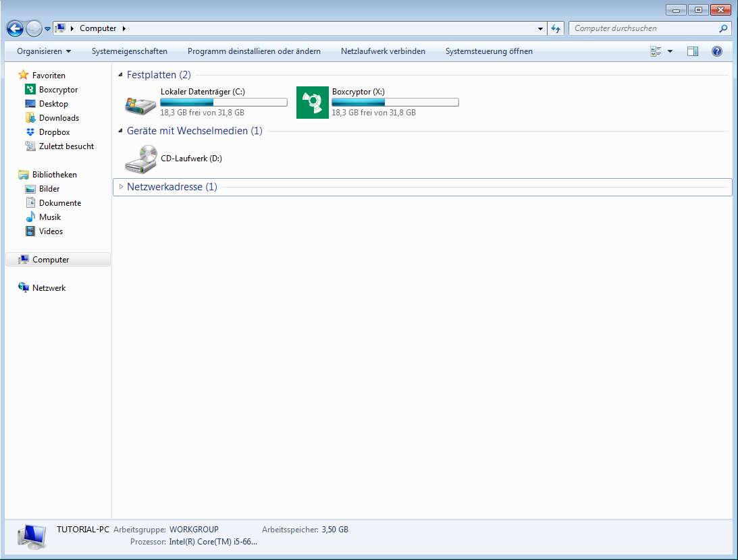Click the 'Boxcryptor (X:)' label

point(358,92)
